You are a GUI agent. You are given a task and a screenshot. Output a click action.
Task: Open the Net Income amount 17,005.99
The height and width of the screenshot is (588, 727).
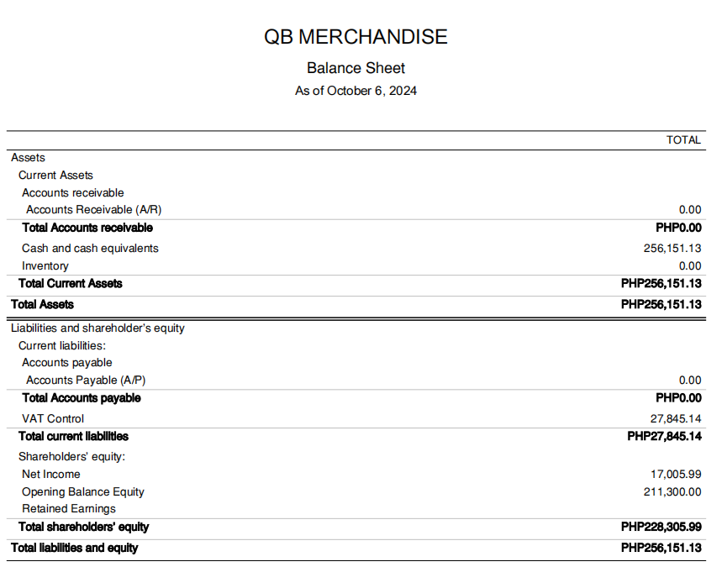click(676, 475)
